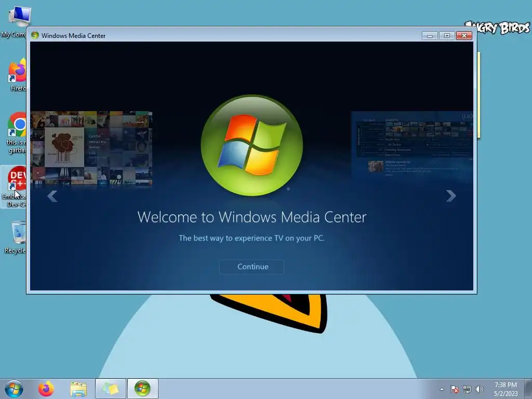Select the Firefox desktop shortcut
This screenshot has height=399, width=532.
point(17,75)
